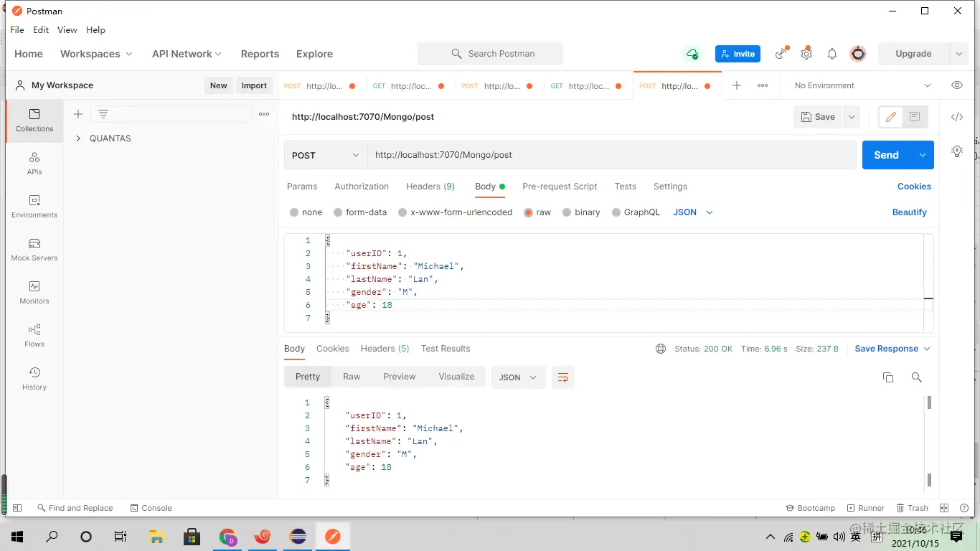Open the comments icon beside Save
Screen dimensions: 980x551
(x=915, y=117)
